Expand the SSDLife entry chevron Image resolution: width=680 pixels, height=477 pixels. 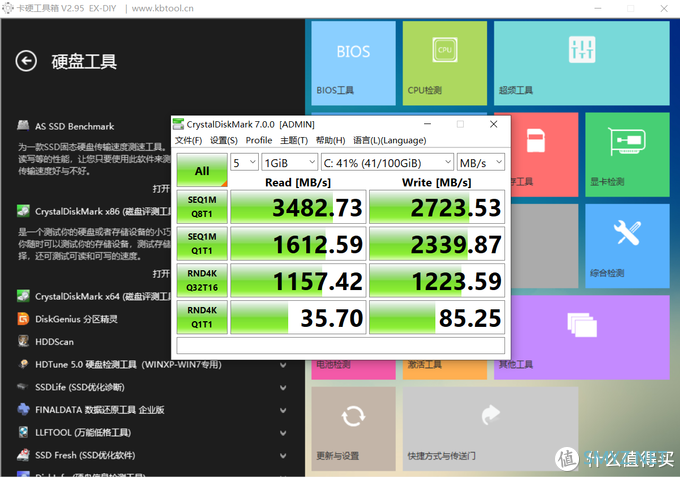pos(283,387)
